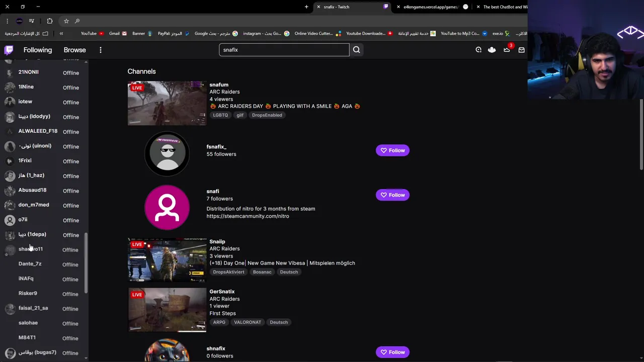The image size is (644, 362).
Task: Select the gilf tag
Action: (240, 115)
